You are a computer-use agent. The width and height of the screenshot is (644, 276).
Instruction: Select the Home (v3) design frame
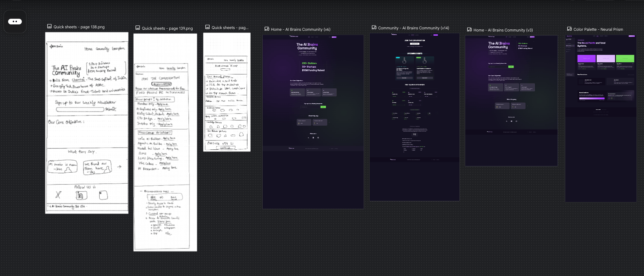point(511,100)
